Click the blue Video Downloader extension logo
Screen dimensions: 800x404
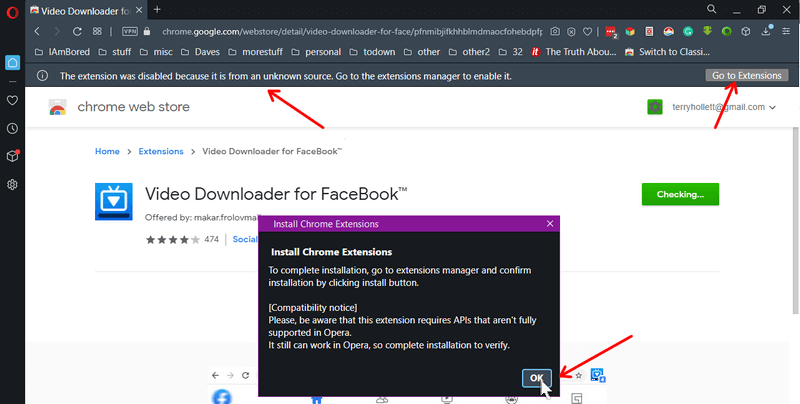114,201
